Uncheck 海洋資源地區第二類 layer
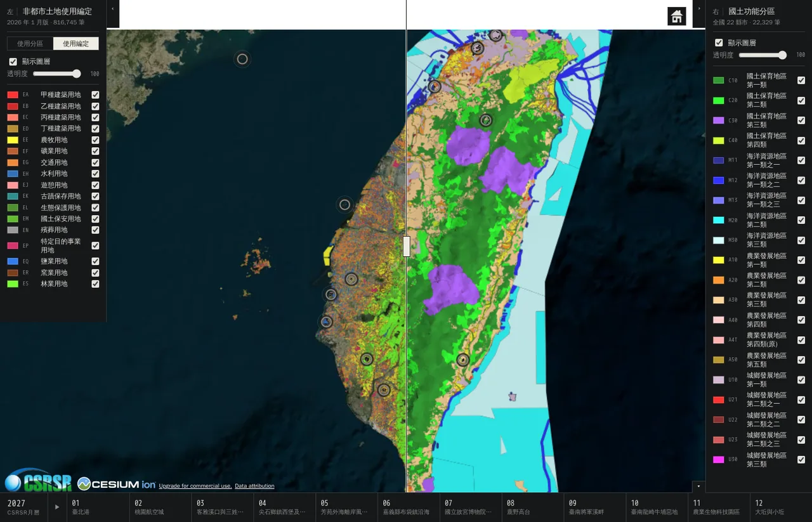812x522 pixels. click(801, 220)
